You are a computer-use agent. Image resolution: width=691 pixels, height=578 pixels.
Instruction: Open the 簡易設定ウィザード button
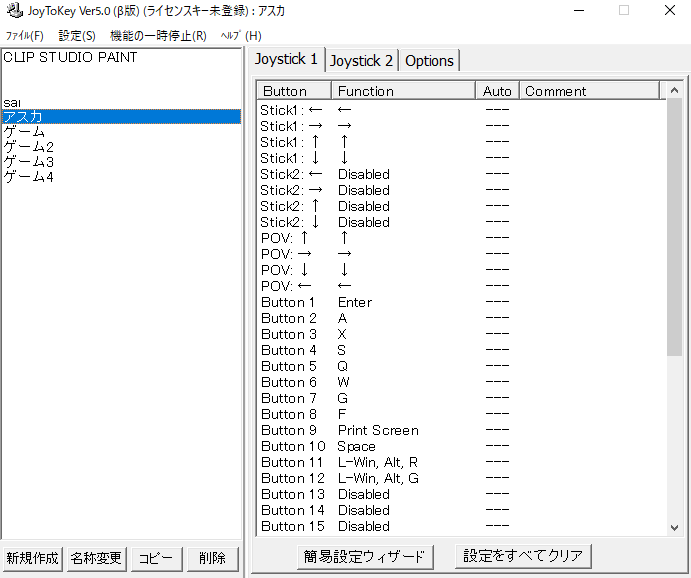(365, 557)
